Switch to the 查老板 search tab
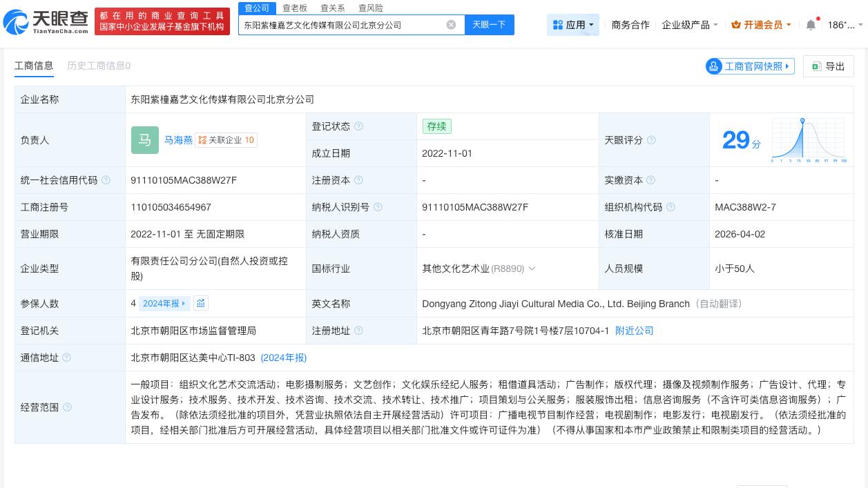Viewport: 868px width, 488px height. (296, 8)
